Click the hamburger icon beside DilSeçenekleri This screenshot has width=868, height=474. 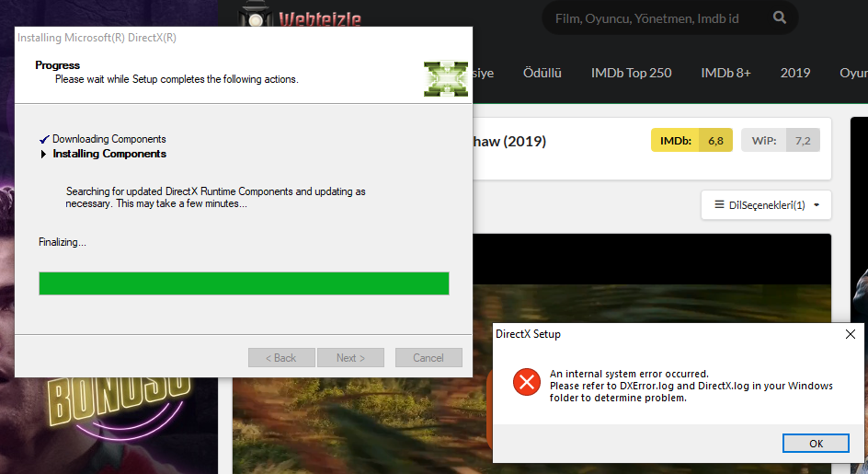[719, 204]
